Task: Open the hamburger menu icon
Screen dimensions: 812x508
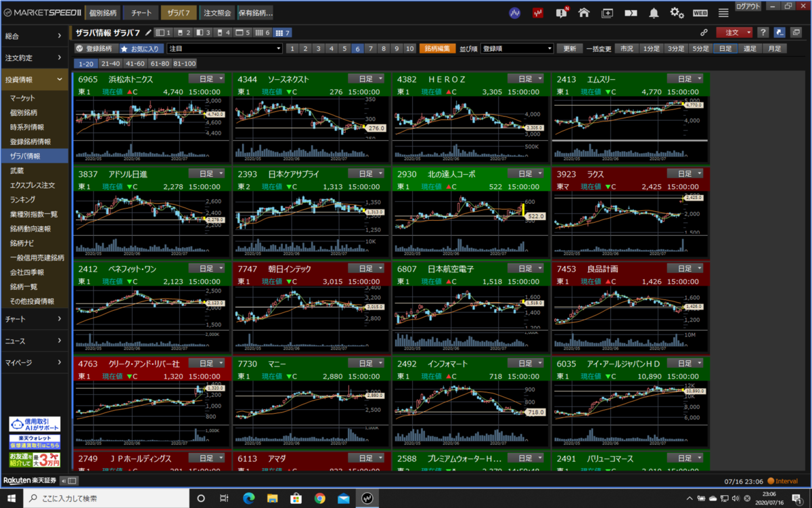Action: tap(723, 12)
